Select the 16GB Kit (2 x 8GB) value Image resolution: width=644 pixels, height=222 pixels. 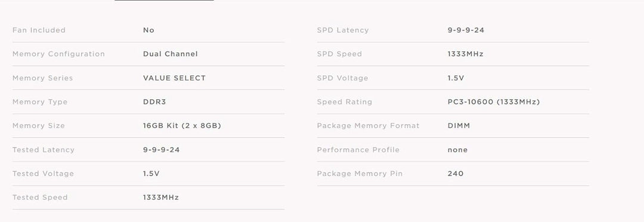(182, 126)
